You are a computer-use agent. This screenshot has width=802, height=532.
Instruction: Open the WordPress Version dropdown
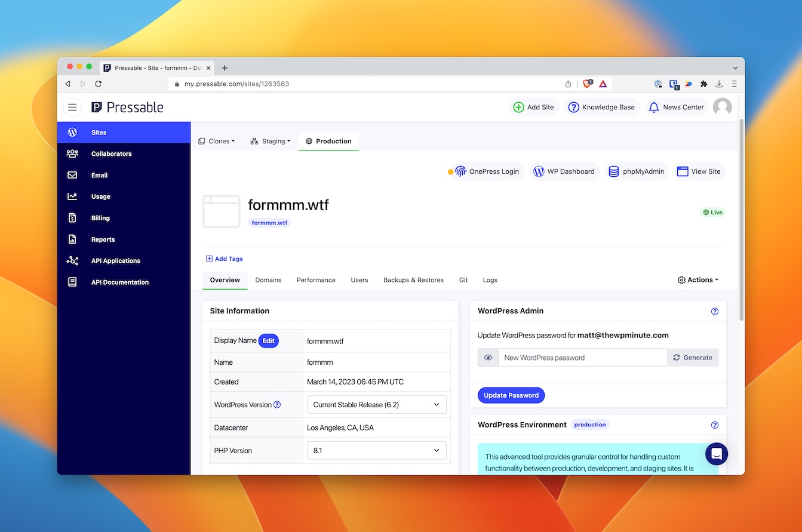[x=377, y=404]
